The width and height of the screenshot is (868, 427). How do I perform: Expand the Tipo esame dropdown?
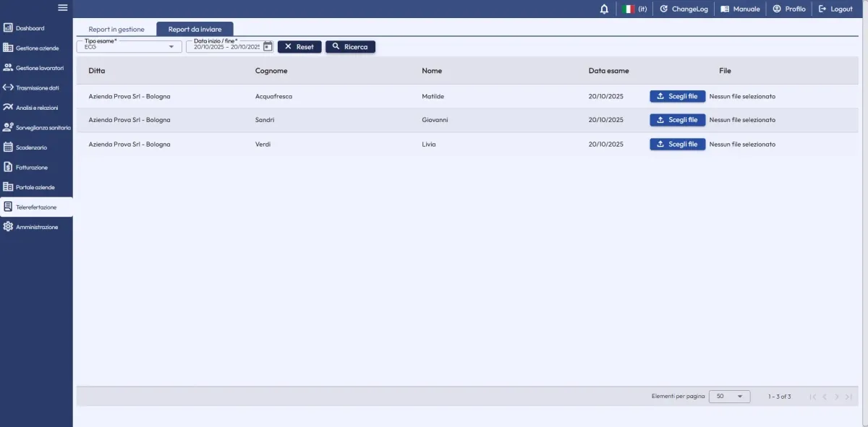(x=129, y=46)
